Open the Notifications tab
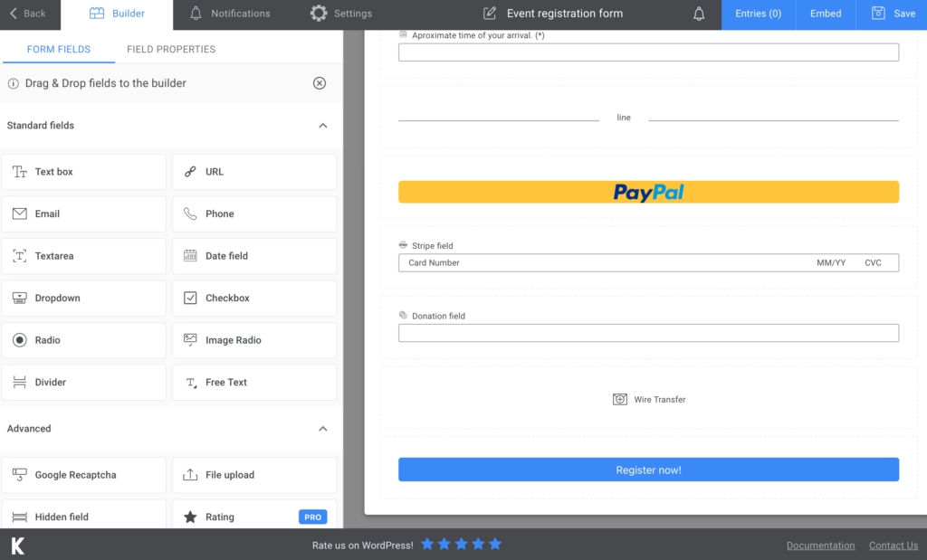 [x=230, y=14]
